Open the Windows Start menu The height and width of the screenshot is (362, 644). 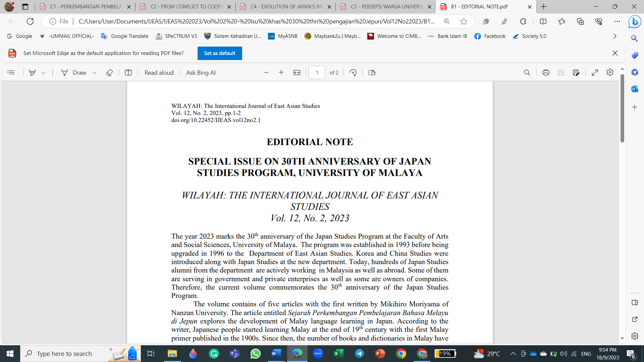point(10,354)
